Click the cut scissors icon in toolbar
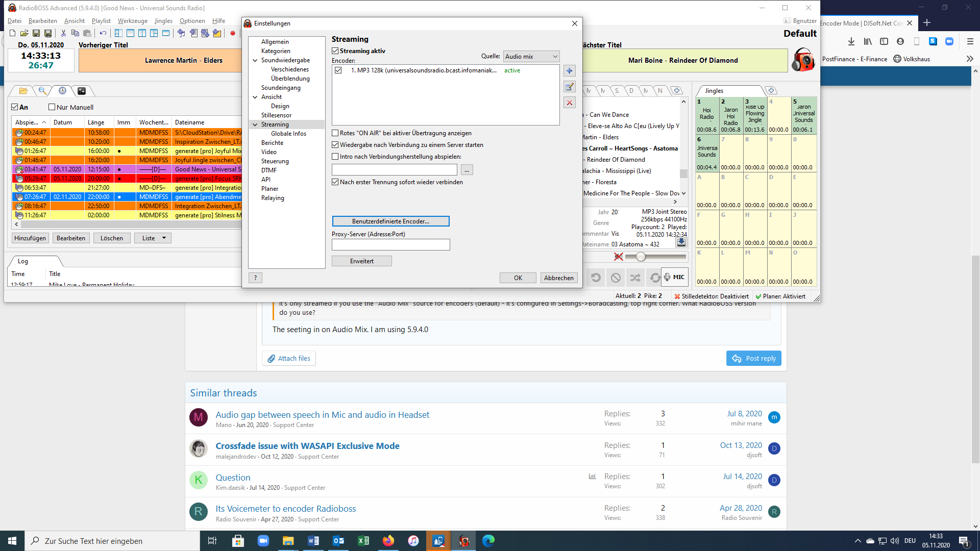Screen dimensions: 980x551 coord(63,33)
